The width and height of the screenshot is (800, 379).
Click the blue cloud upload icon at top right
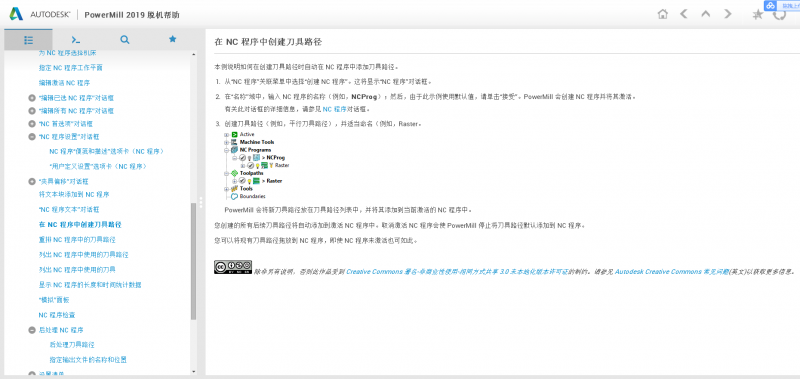(x=770, y=5)
